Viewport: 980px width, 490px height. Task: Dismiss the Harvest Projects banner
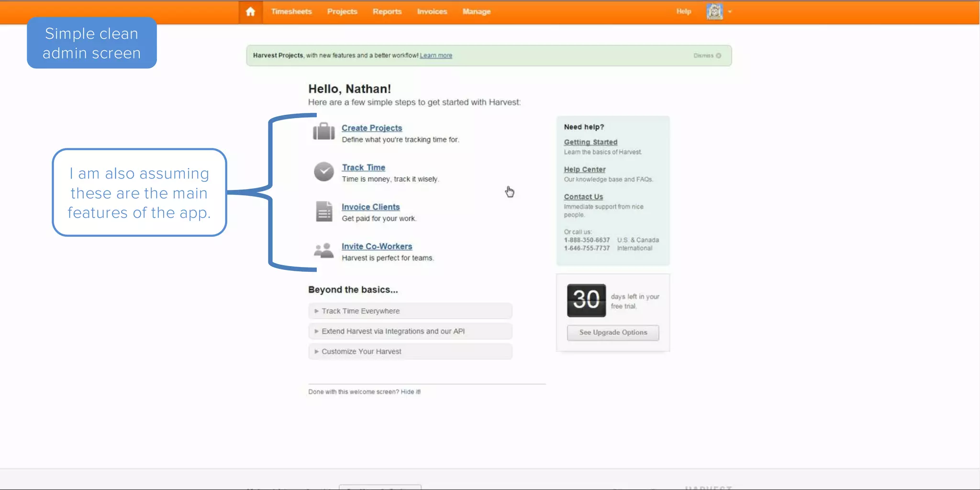pyautogui.click(x=707, y=56)
